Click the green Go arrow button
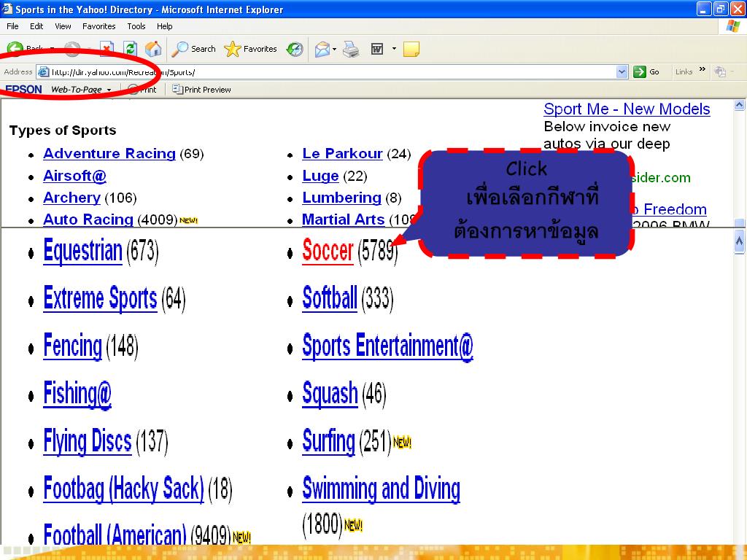This screenshot has height=560, width=747. click(x=639, y=72)
